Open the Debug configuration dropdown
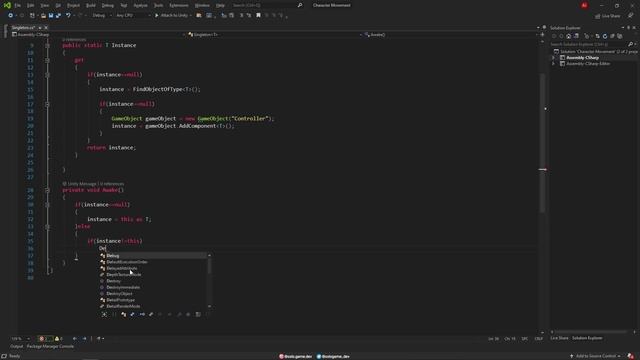 (101, 16)
